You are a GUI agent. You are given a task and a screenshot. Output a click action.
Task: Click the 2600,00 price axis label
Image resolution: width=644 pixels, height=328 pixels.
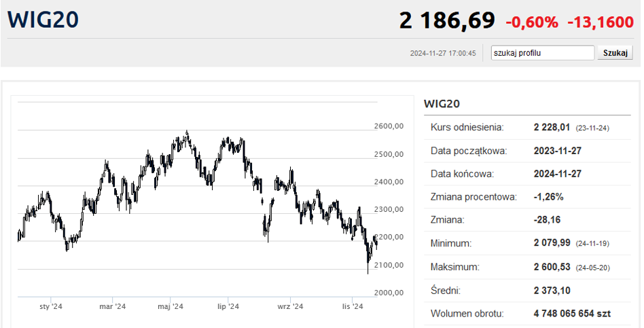coord(389,126)
